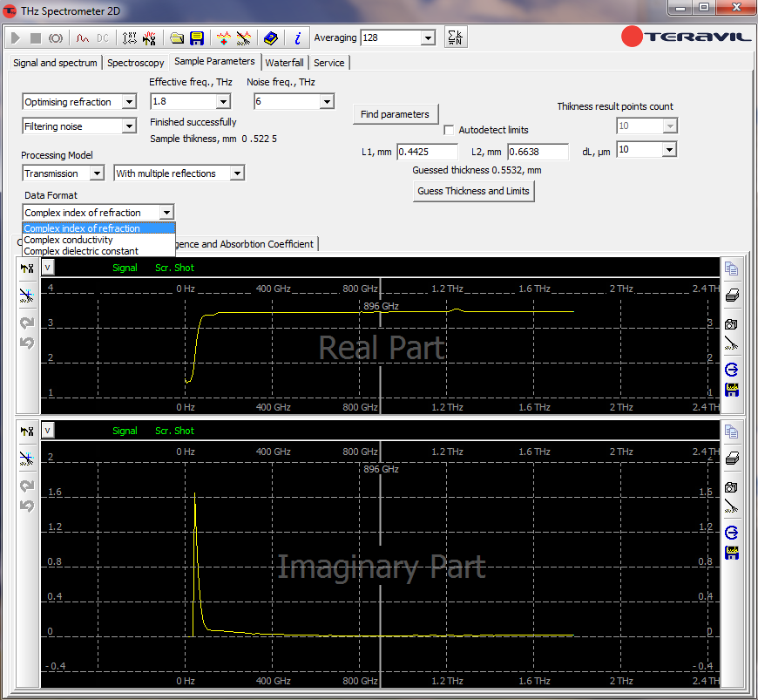Click the help book icon in toolbar
Viewport: 758px width, 700px height.
pyautogui.click(x=271, y=38)
